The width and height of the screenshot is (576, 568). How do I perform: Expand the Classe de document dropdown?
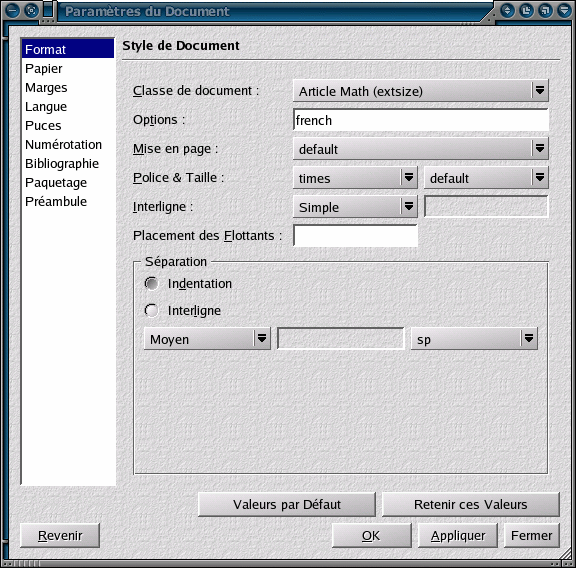pyautogui.click(x=421, y=91)
